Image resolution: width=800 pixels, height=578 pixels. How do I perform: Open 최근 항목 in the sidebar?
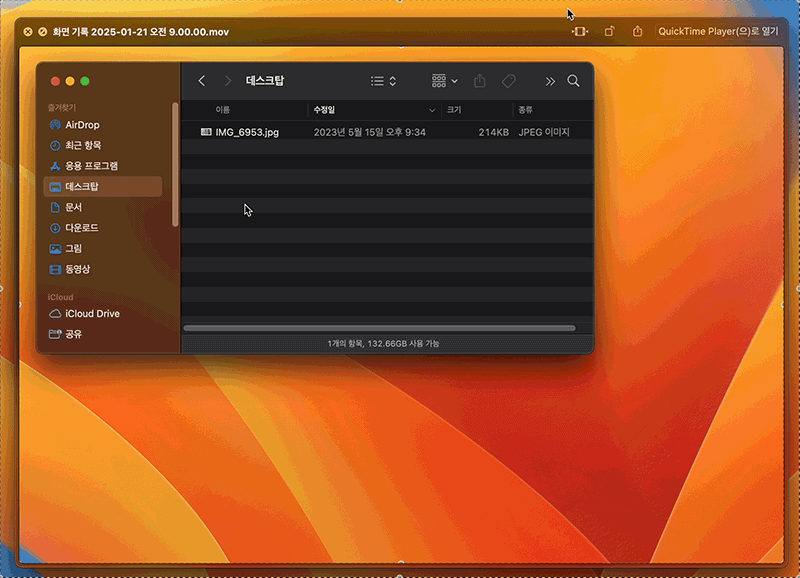103,145
